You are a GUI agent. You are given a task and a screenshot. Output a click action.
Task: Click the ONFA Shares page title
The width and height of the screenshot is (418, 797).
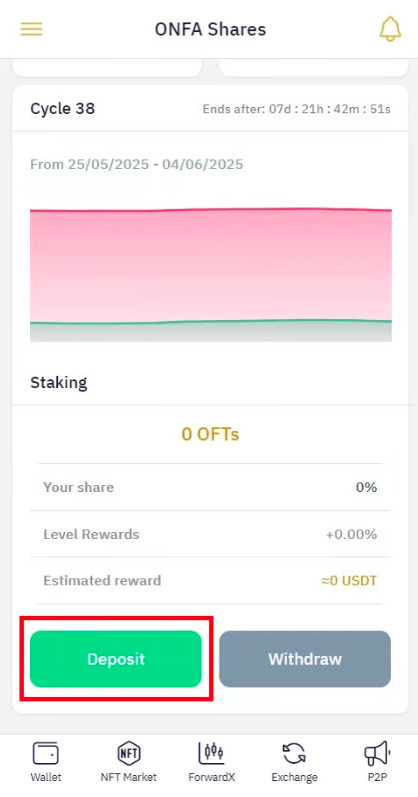(211, 29)
